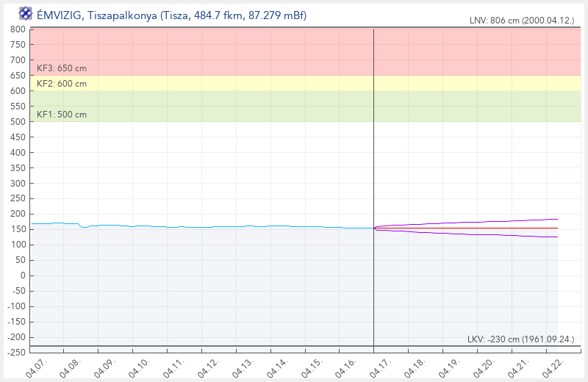Select the KF1: 500 cm label

pyautogui.click(x=62, y=115)
